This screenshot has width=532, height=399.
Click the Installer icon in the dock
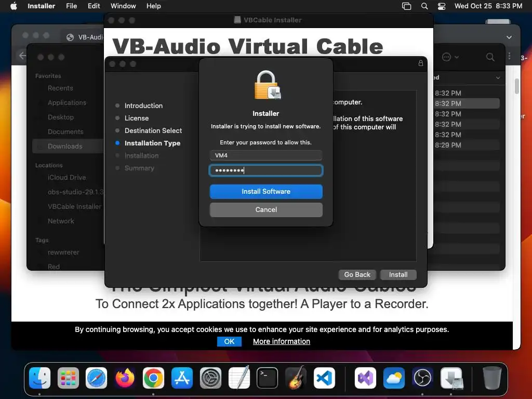coord(451,378)
